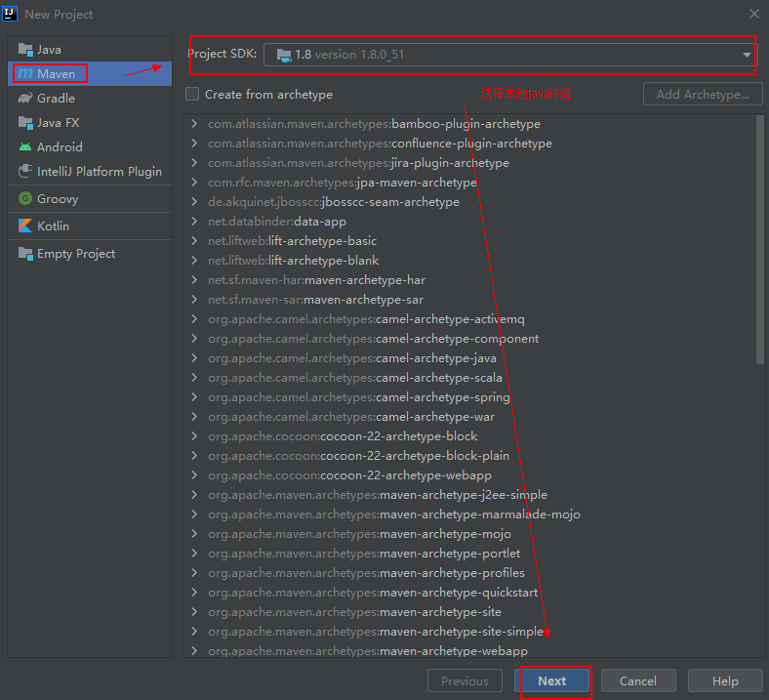Click the Kotlin logo icon
769x700 pixels.
click(25, 226)
